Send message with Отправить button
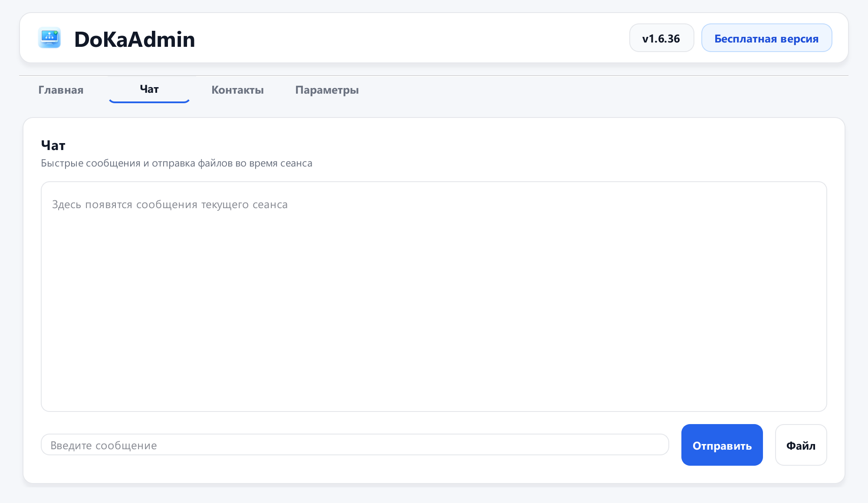The image size is (868, 503). [722, 445]
